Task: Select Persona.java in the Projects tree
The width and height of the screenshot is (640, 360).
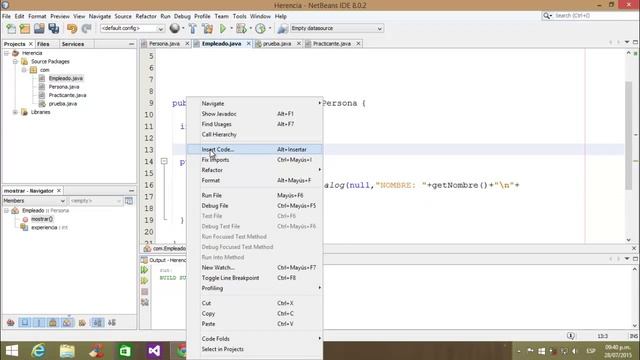Action: coord(64,87)
